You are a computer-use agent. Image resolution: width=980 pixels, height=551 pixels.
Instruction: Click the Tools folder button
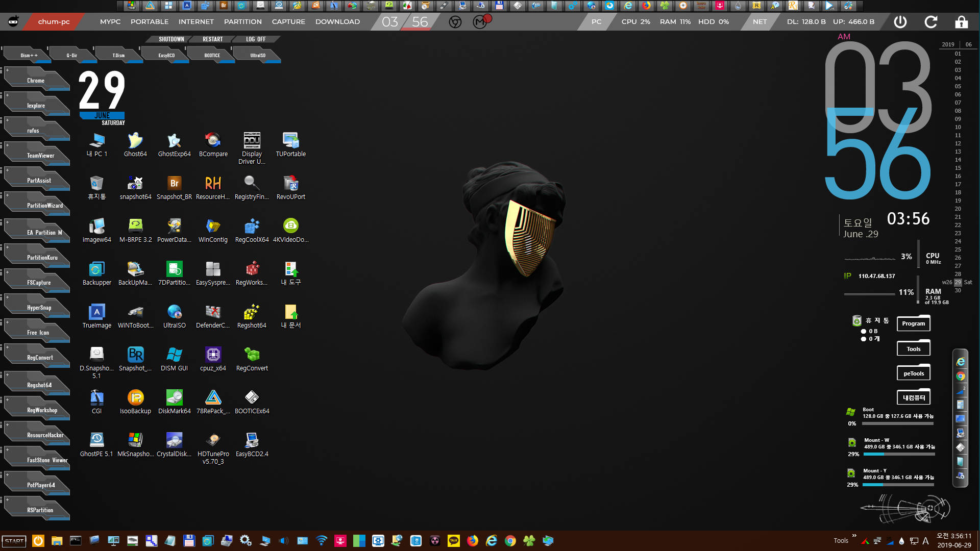pos(913,348)
